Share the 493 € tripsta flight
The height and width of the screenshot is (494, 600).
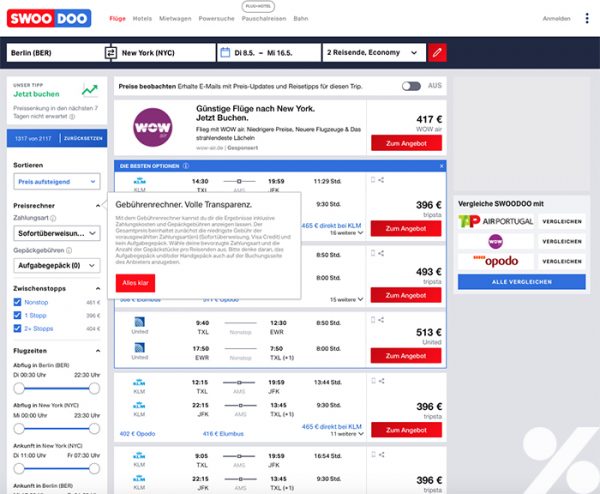click(x=381, y=253)
